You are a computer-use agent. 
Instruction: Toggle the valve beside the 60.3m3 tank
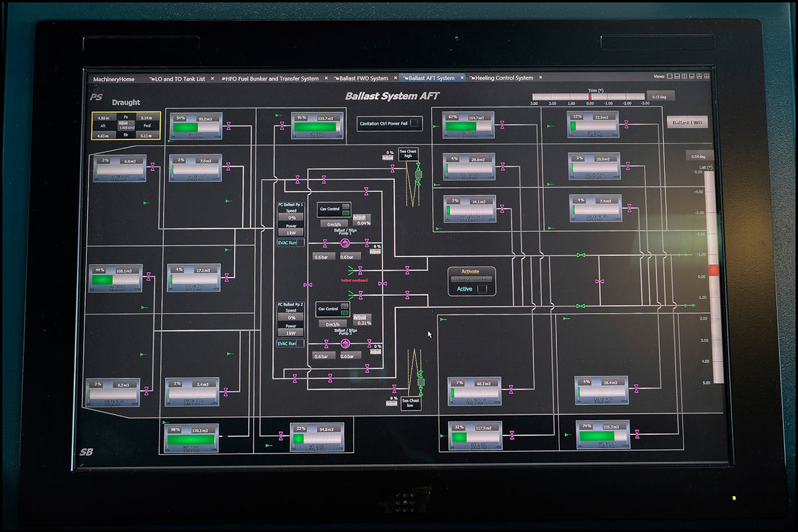(x=511, y=390)
